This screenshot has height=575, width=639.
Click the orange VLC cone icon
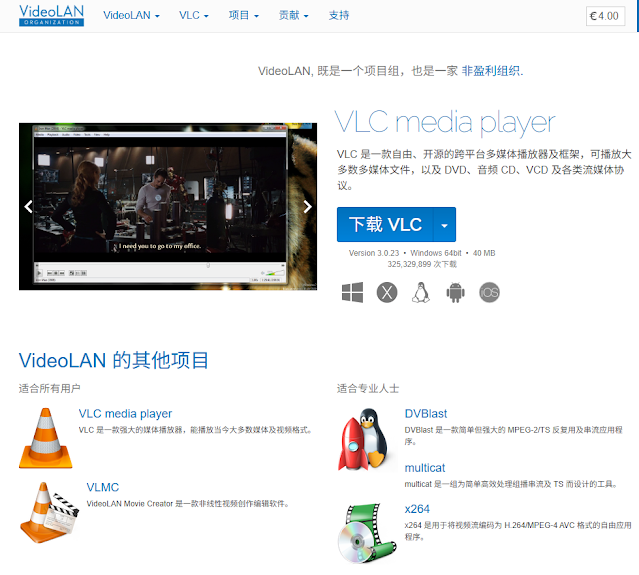(46, 438)
